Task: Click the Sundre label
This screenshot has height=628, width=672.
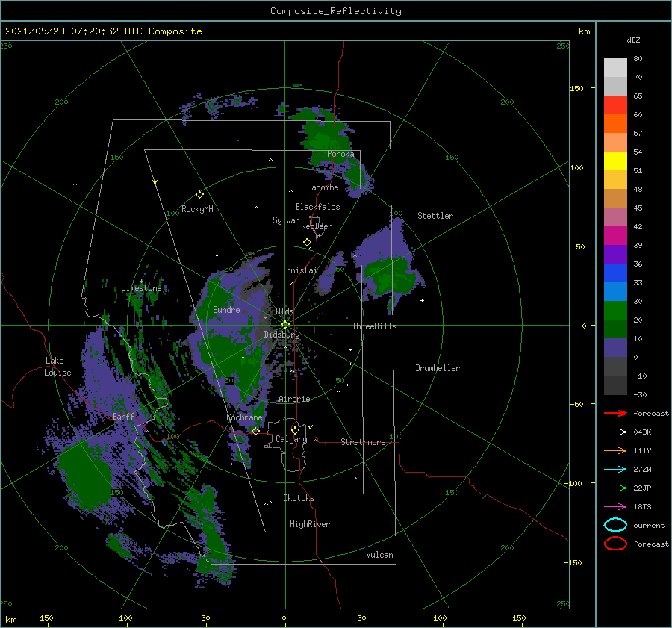Action: (226, 309)
